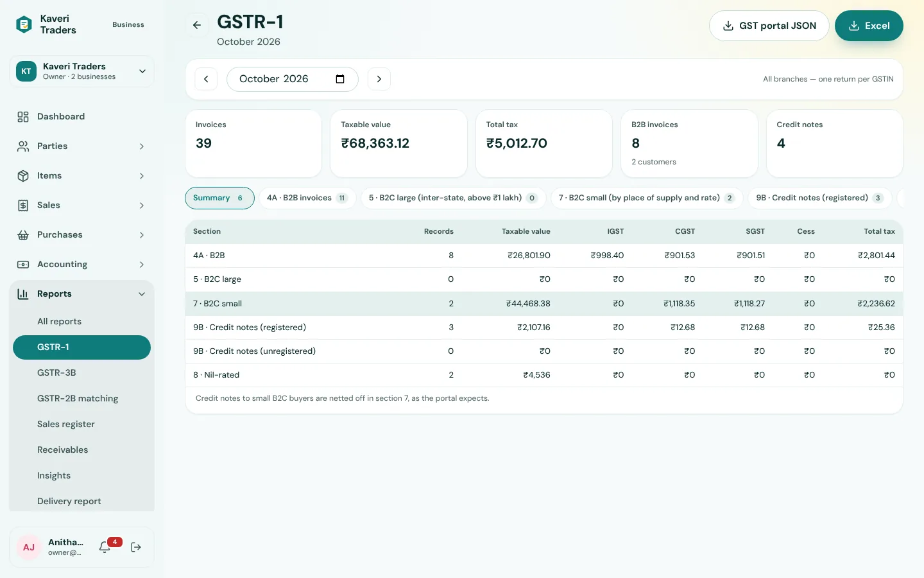
Task: Go to previous month
Action: pos(206,79)
